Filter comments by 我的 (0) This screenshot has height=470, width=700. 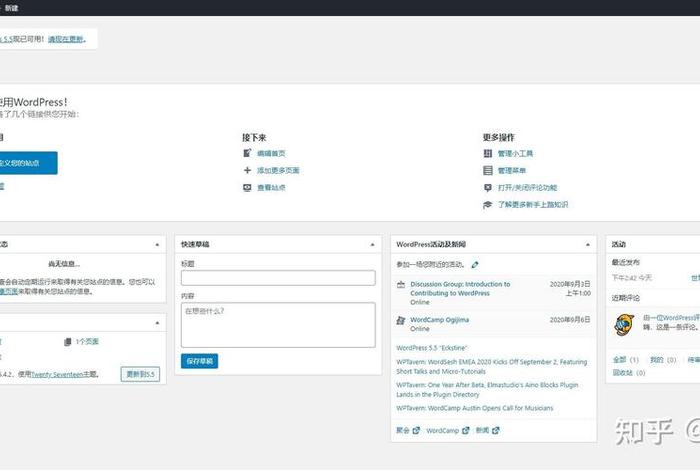[x=663, y=360]
